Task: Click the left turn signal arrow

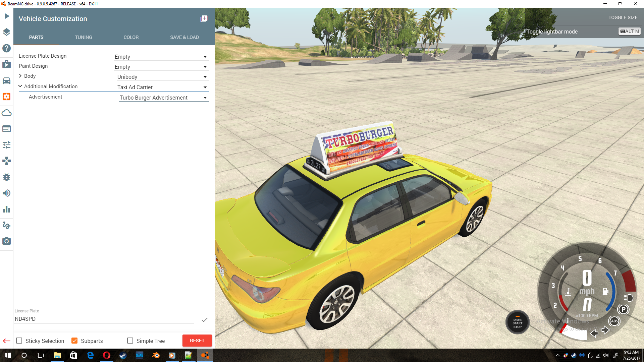Action: pos(594,333)
